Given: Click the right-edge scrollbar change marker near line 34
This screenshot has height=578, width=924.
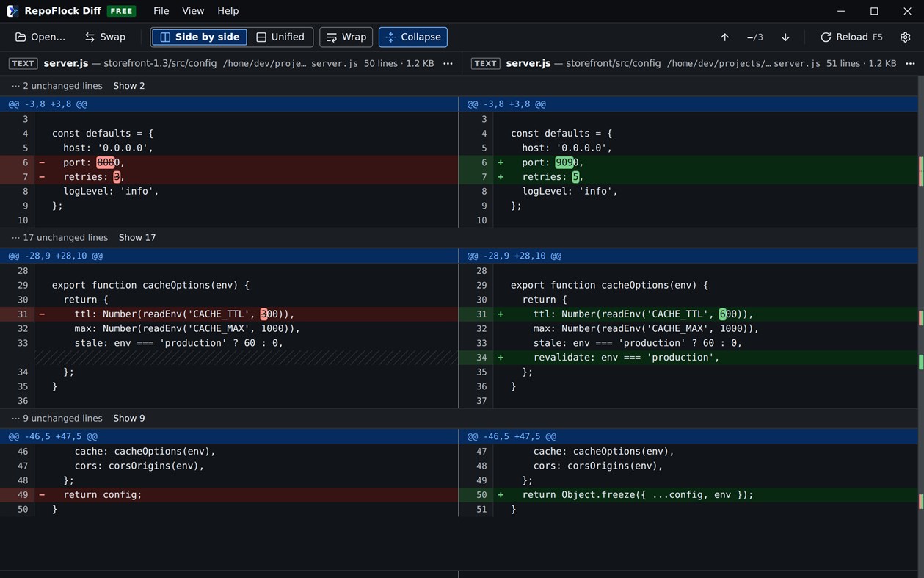Looking at the screenshot, I should [x=921, y=361].
